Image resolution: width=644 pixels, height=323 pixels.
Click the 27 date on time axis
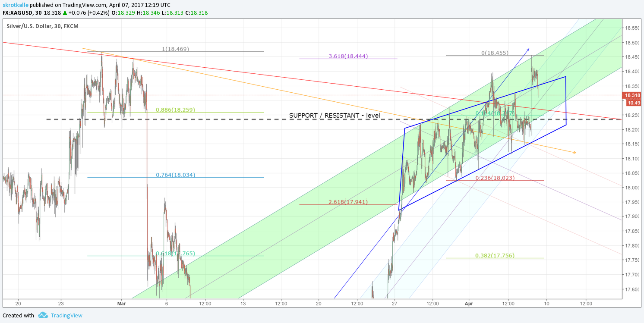click(395, 304)
